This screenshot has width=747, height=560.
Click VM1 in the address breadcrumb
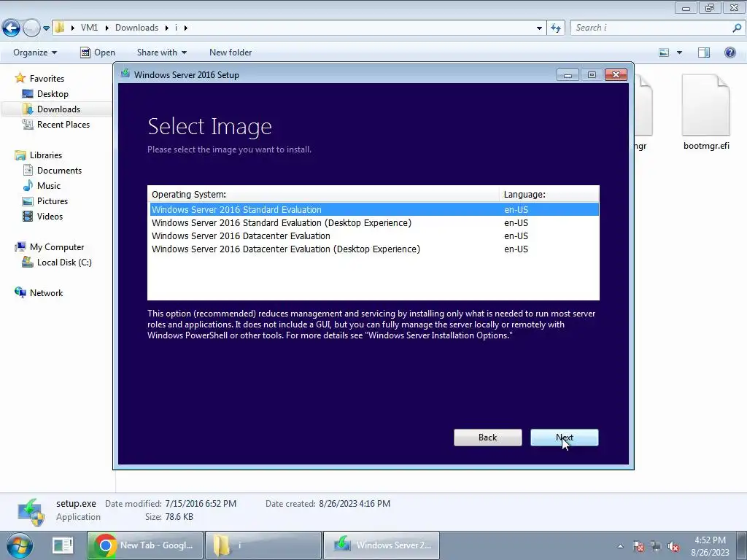pyautogui.click(x=89, y=28)
